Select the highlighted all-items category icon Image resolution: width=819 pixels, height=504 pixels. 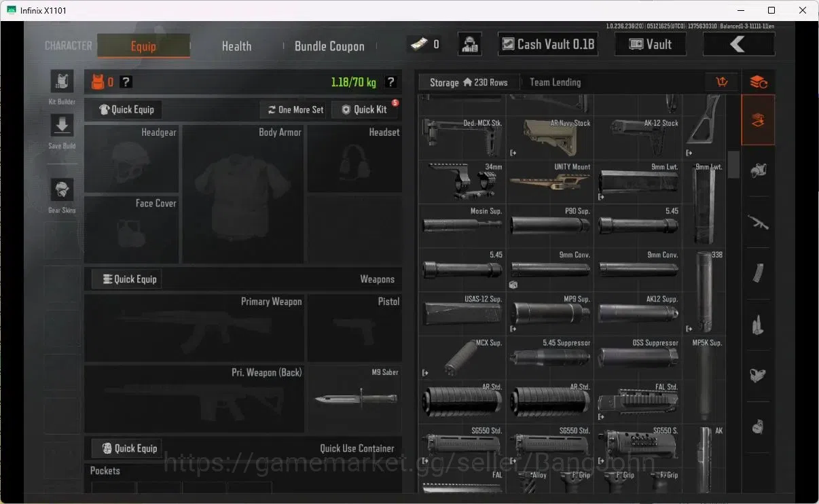(x=758, y=120)
